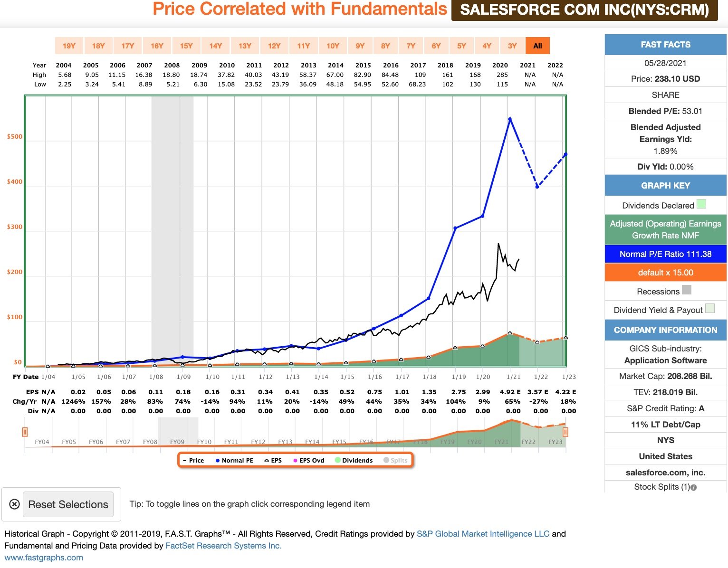Open the www.fastgraphs.com link
728x568 pixels.
tap(44, 558)
